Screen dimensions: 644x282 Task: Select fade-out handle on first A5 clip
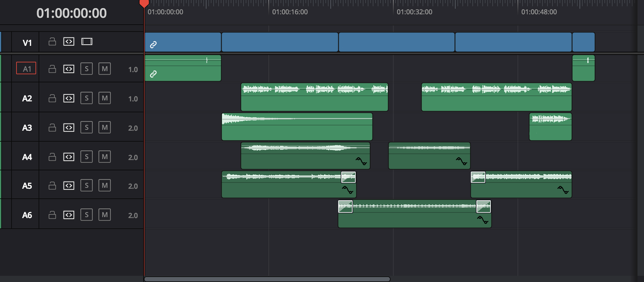tap(348, 177)
